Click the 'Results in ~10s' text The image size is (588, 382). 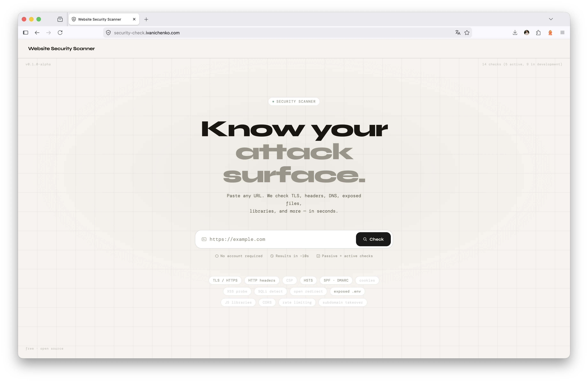(292, 256)
